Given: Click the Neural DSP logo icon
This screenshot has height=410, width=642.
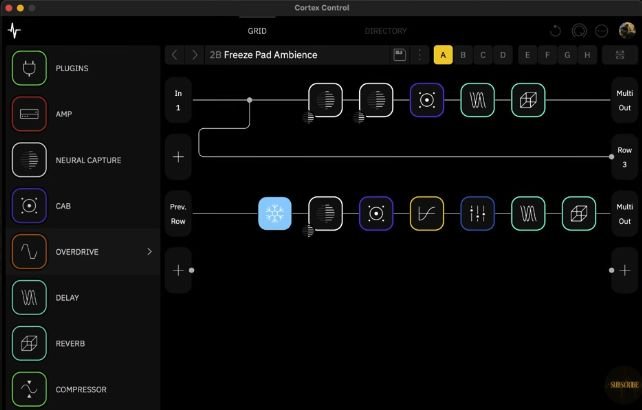Looking at the screenshot, I should pos(15,31).
